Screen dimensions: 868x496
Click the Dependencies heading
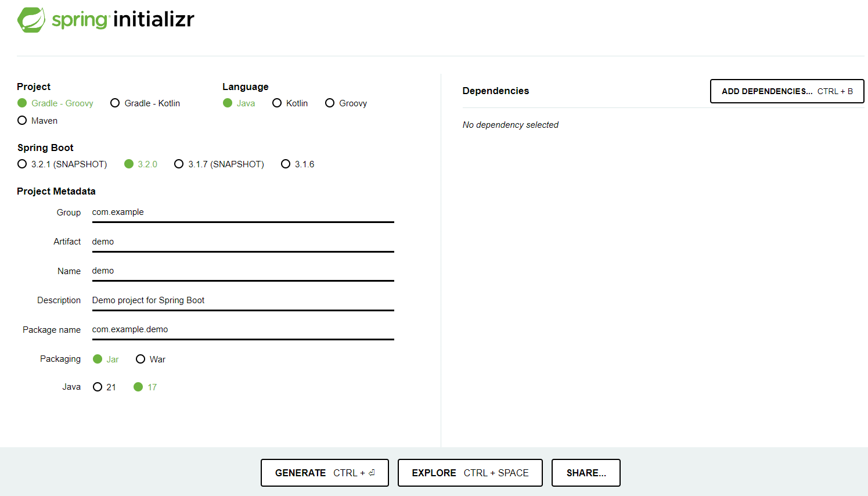click(x=496, y=91)
